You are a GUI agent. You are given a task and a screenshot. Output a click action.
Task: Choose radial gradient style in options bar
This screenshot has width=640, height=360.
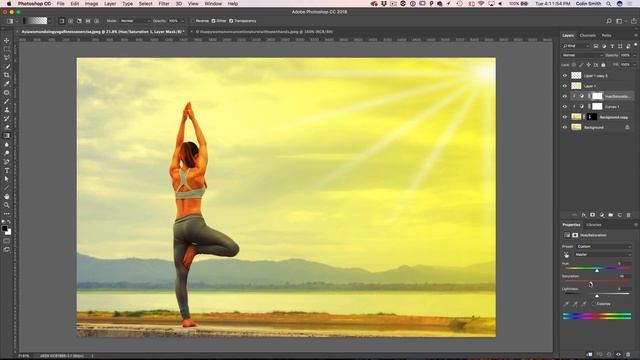pyautogui.click(x=71, y=21)
